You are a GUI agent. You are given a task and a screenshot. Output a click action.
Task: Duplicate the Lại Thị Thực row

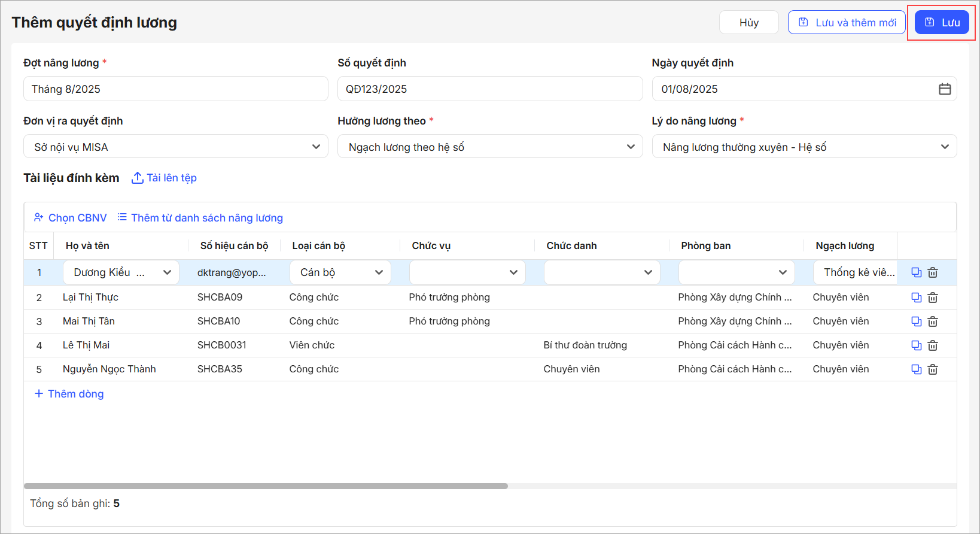click(x=916, y=298)
